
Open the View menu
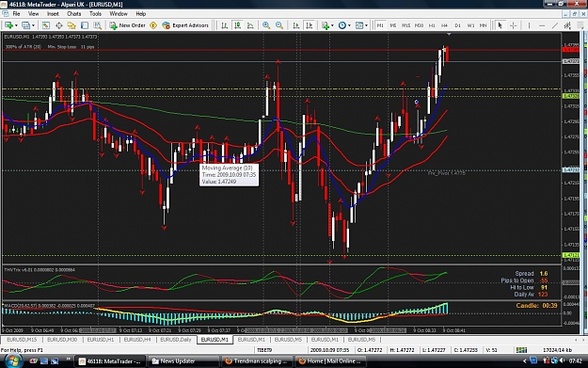33,13
